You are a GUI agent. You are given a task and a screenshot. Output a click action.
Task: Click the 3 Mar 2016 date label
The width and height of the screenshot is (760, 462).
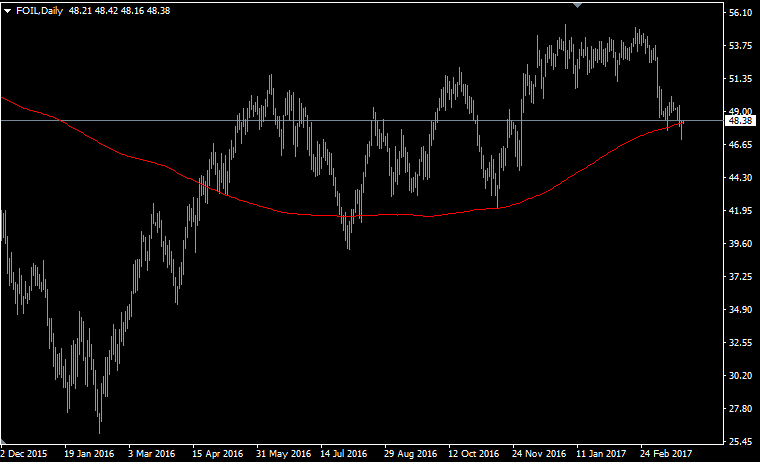coord(151,454)
